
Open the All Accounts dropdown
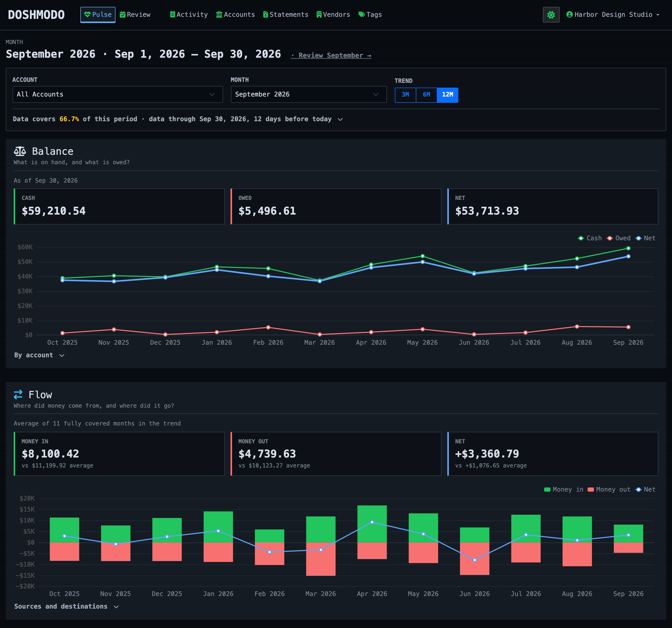[118, 95]
